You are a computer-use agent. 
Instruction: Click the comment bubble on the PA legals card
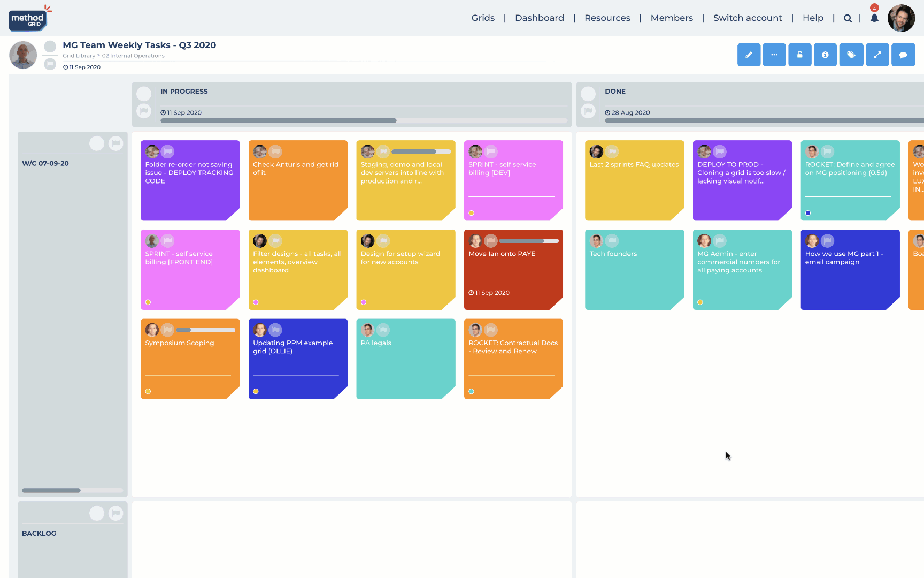coord(383,330)
